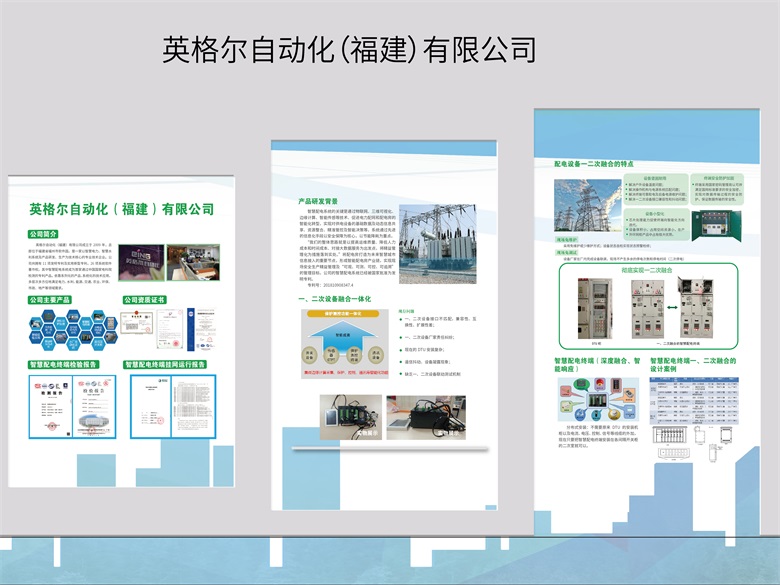Click the bullet 缺乏一、二次设备联动测试机制
Screen dimensions: 780x585
430,374
